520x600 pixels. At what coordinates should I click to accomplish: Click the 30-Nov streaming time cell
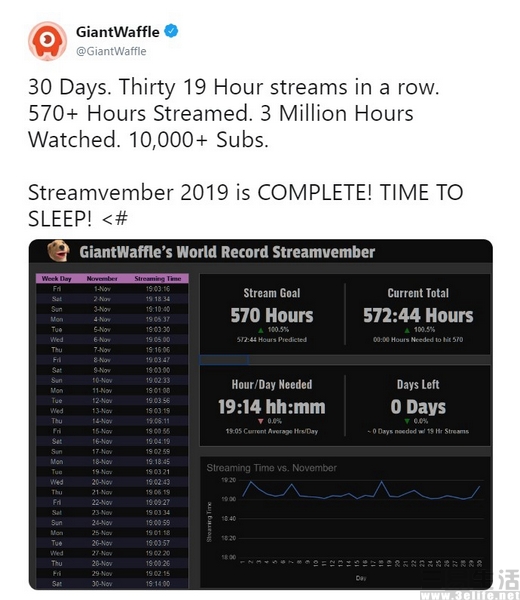pyautogui.click(x=158, y=584)
